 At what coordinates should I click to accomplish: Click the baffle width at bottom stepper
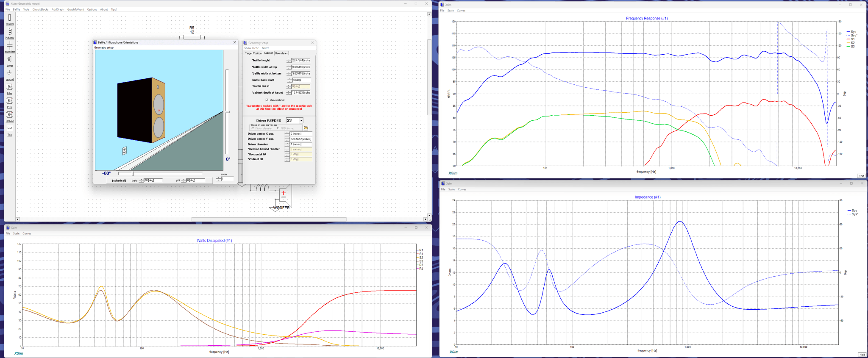(x=289, y=73)
